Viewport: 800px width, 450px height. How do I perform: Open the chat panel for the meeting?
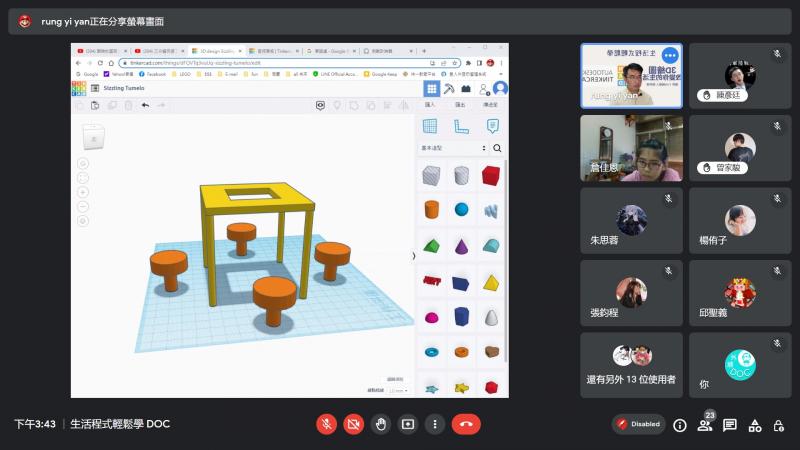point(730,425)
